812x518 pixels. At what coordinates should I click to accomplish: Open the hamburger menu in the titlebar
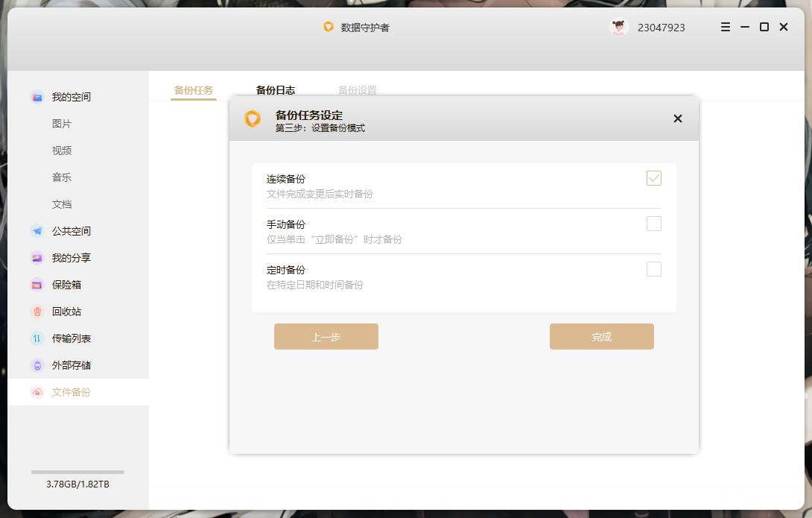(724, 27)
